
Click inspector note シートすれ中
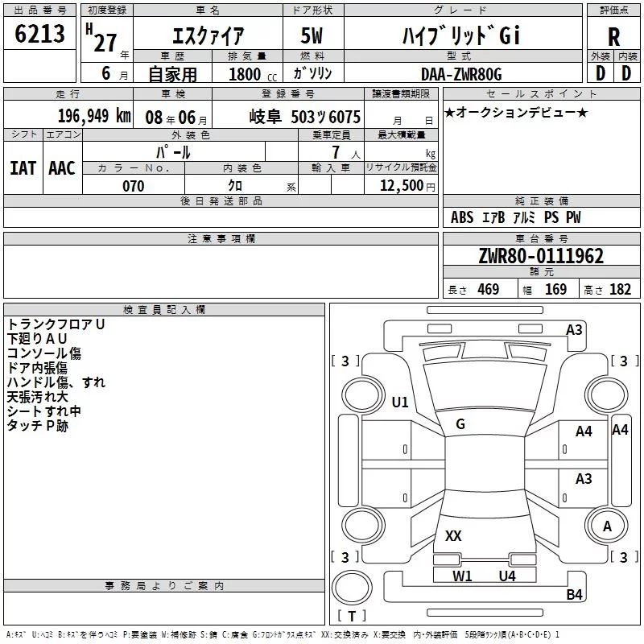(44, 411)
